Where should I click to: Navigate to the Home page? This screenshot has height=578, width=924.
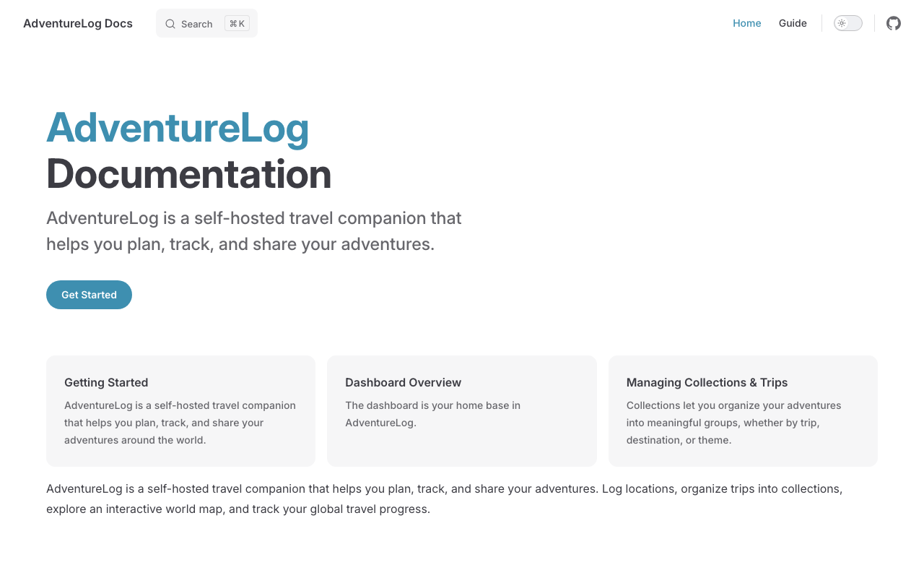tap(747, 23)
